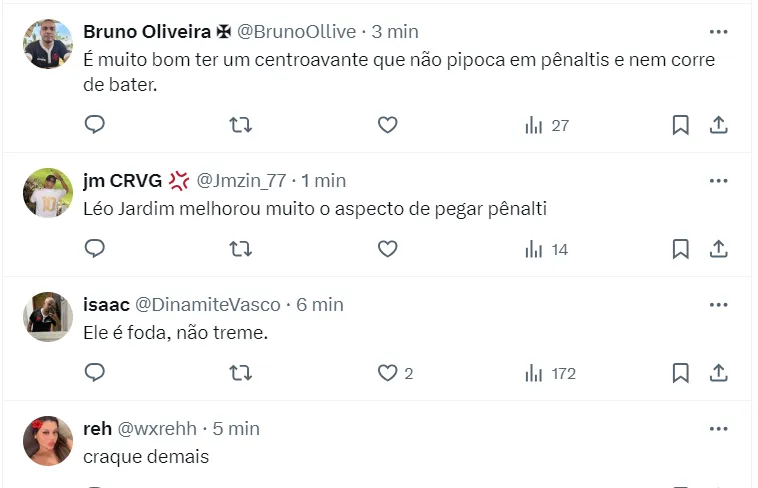
Task: Open more options on jm CRVG's tweet
Action: pos(718,181)
